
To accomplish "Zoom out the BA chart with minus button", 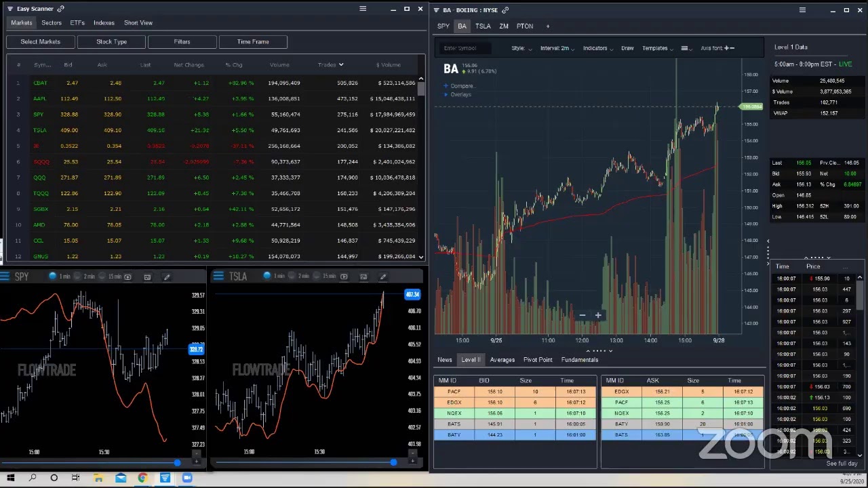I will coord(583,315).
